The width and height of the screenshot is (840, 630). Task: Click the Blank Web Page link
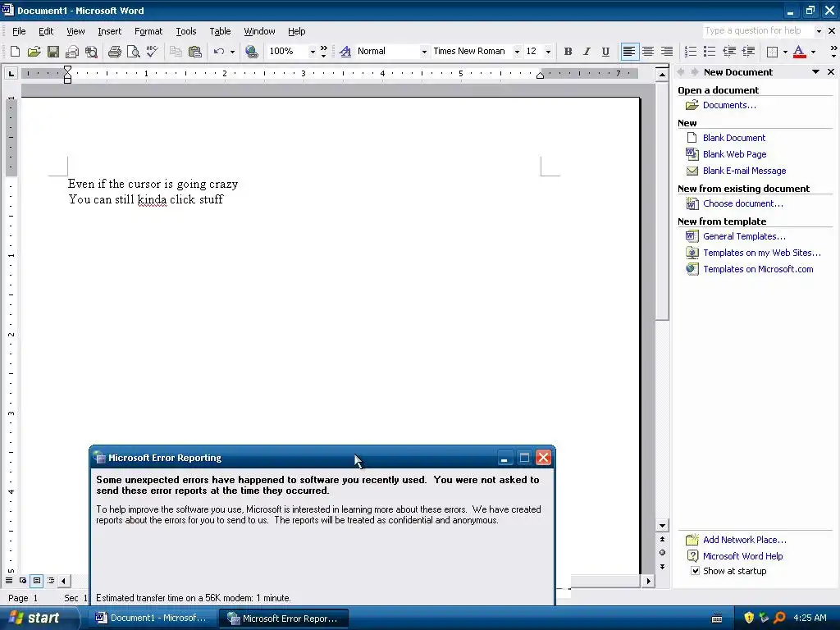coord(734,154)
